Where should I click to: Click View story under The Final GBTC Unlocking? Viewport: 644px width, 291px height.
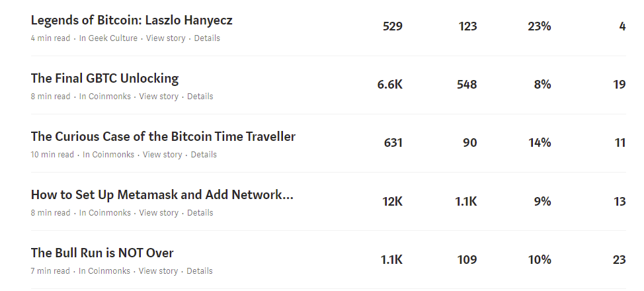point(159,97)
